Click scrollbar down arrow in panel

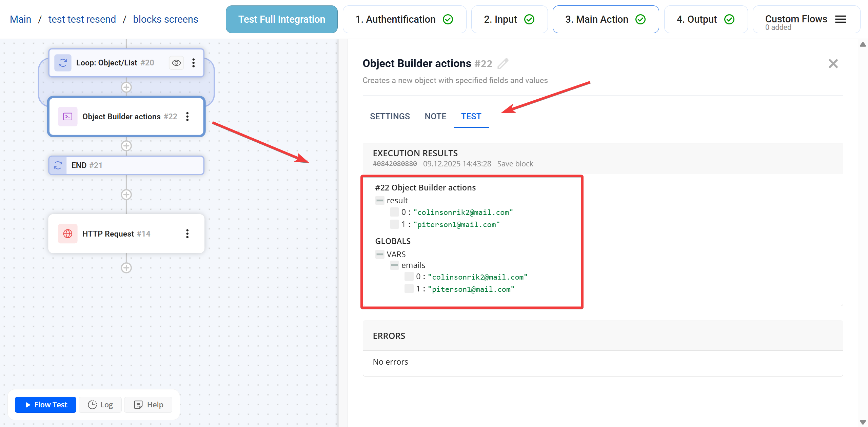click(863, 422)
